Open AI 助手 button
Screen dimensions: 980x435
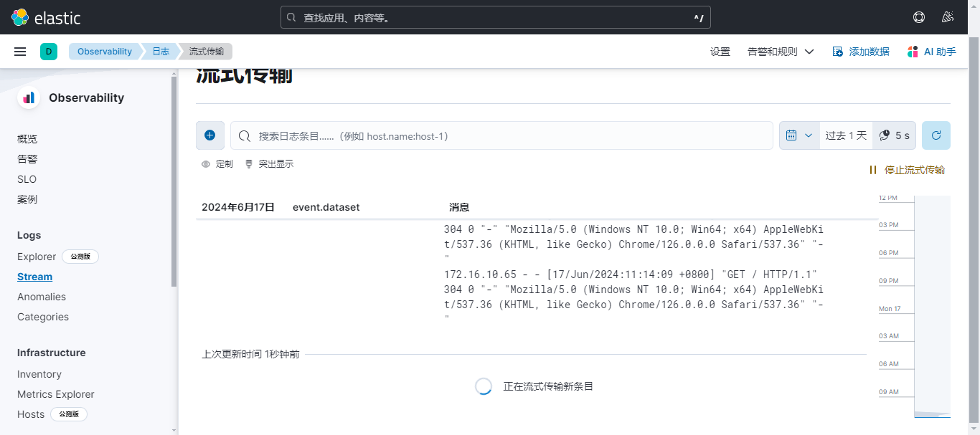(x=932, y=52)
